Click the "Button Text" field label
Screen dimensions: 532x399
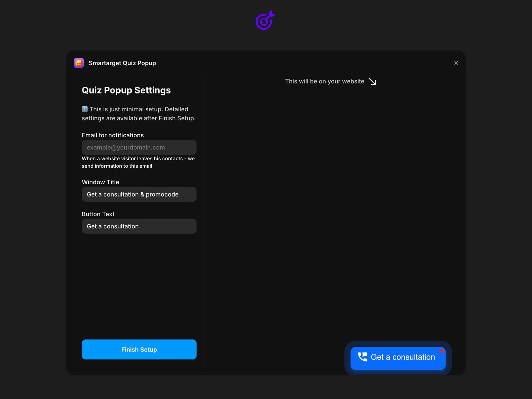coord(98,214)
